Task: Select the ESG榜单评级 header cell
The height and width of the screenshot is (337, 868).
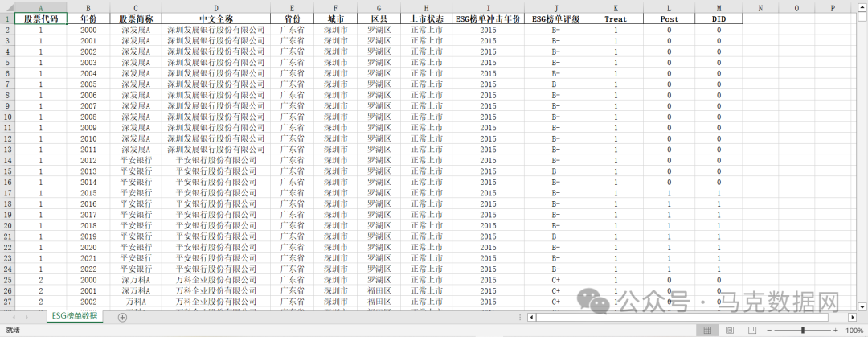Action: click(555, 18)
